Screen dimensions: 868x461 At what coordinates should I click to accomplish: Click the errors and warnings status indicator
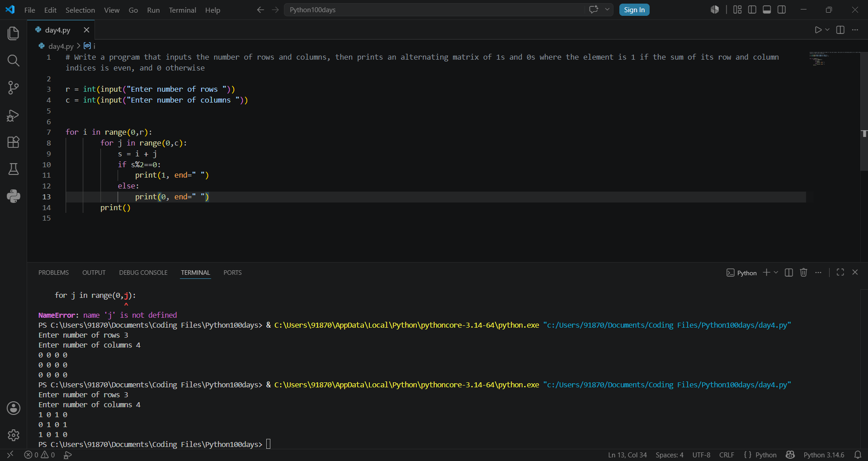click(x=39, y=455)
